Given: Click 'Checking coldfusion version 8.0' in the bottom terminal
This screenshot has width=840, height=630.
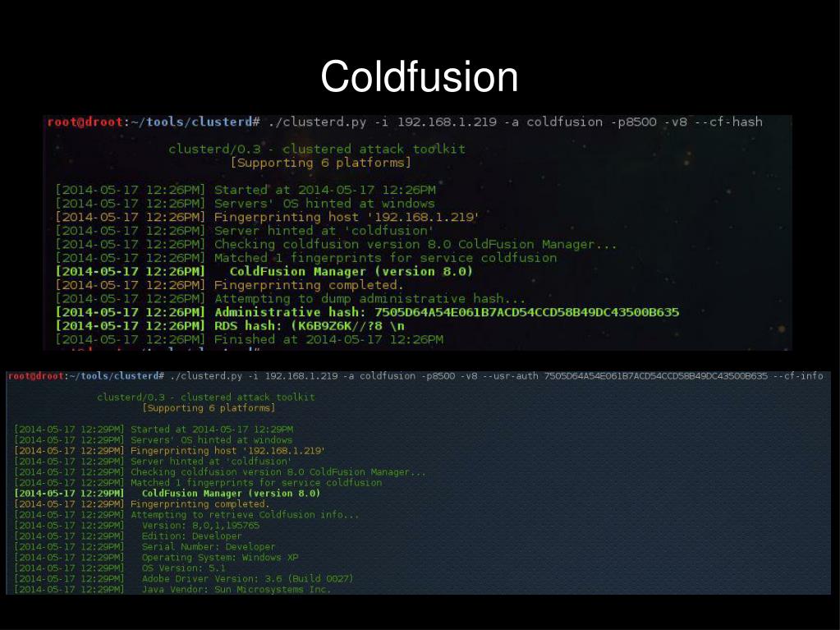Looking at the screenshot, I should click(x=278, y=472).
